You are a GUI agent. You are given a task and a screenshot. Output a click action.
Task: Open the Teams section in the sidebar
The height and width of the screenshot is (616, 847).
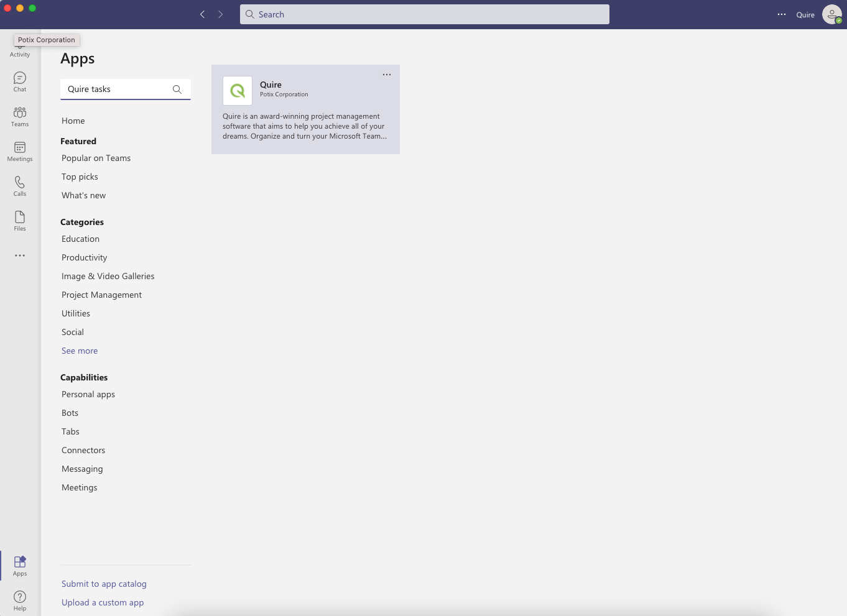[20, 116]
